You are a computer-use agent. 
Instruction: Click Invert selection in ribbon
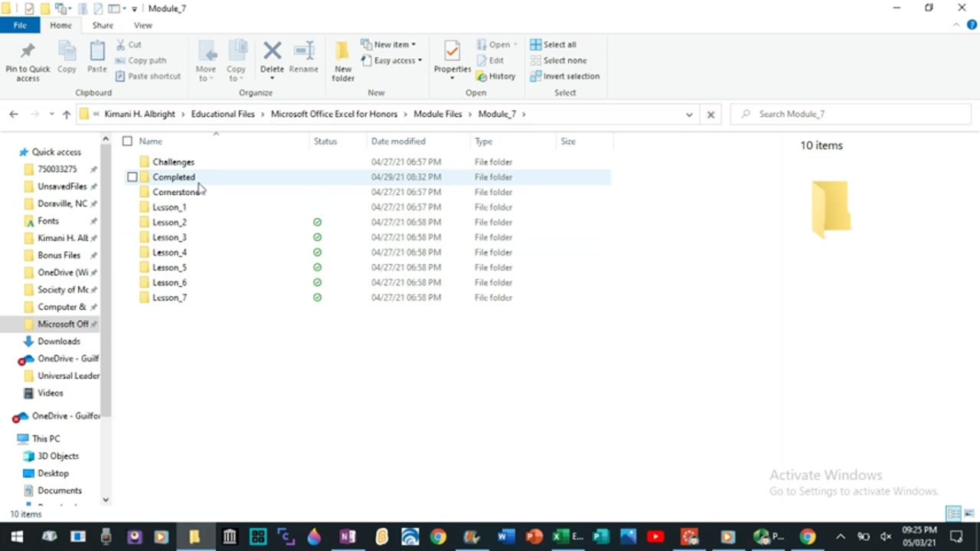(x=565, y=77)
